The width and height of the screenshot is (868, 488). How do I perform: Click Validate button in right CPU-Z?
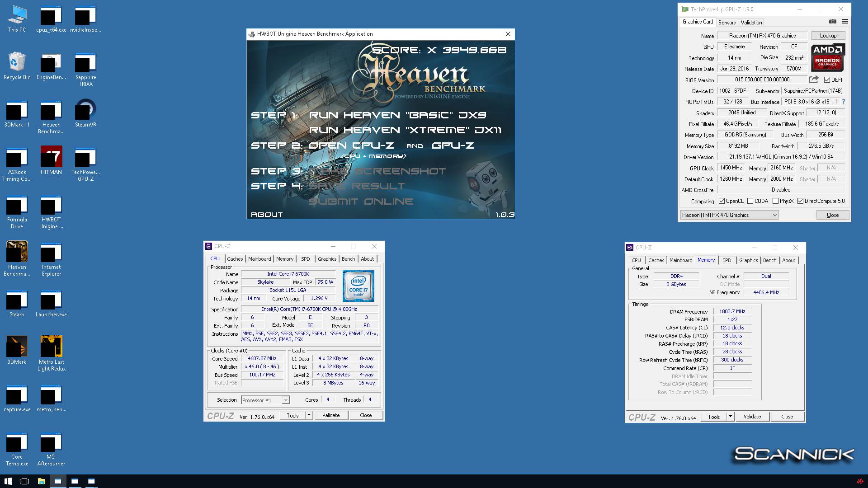[752, 417]
